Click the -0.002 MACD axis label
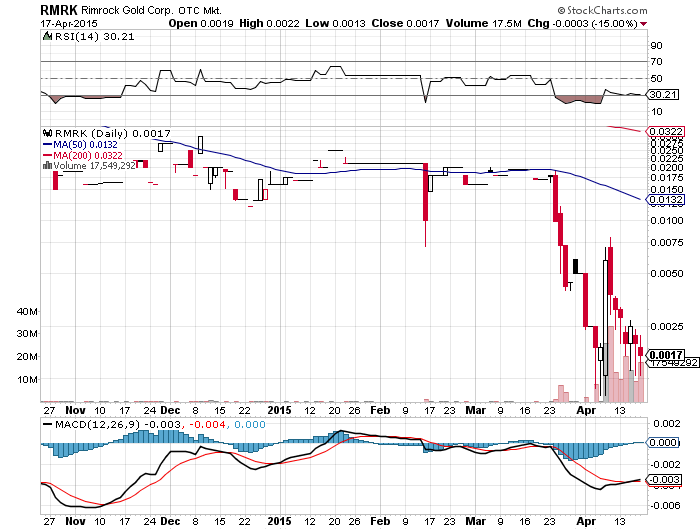The image size is (700, 530). (665, 465)
